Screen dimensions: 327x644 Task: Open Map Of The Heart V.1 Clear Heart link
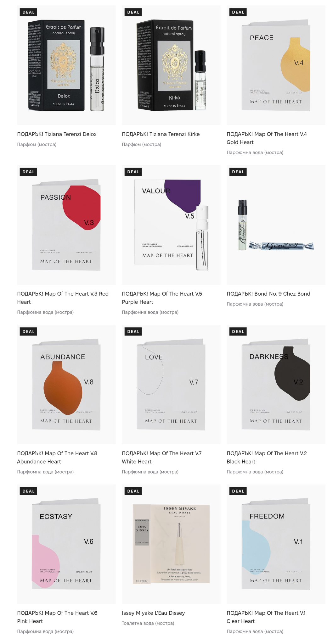tap(266, 617)
